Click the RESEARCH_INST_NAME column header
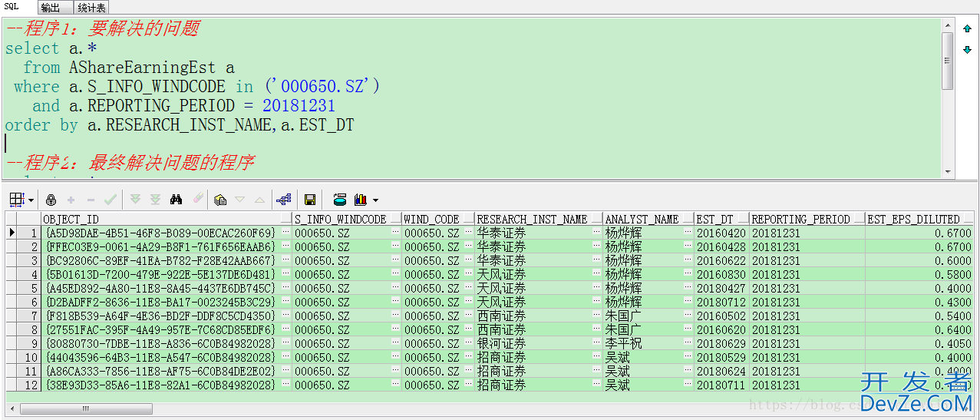Viewport: 980px width, 420px height. tap(539, 219)
